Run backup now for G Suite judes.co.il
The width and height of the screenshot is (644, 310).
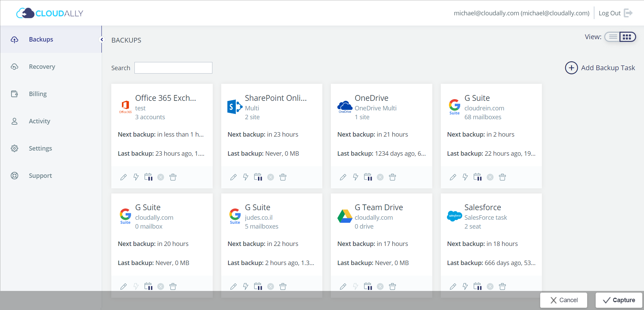click(x=246, y=286)
